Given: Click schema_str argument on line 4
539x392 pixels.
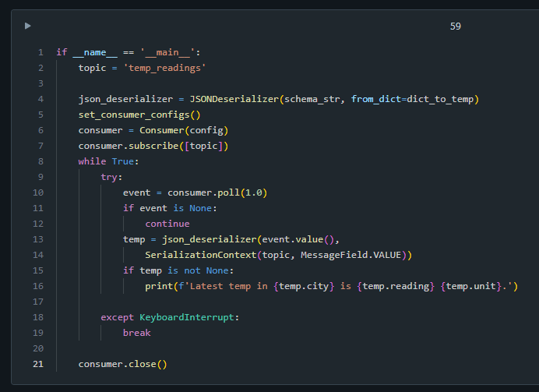Looking at the screenshot, I should click(x=312, y=99).
